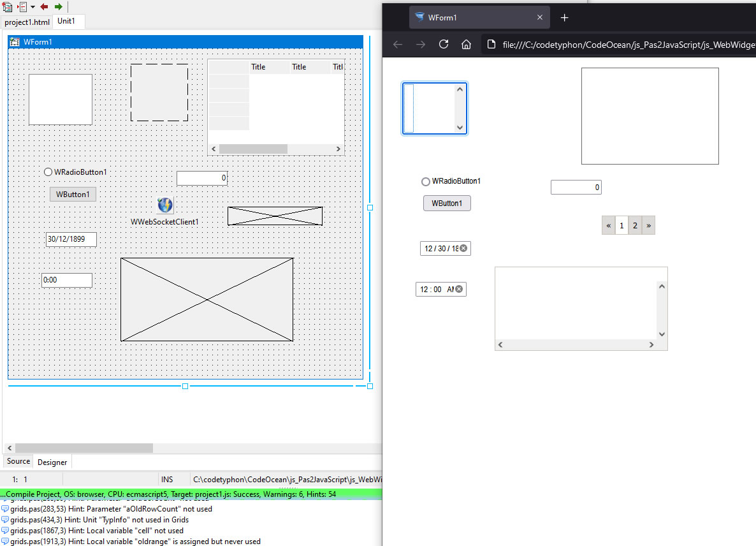This screenshot has height=546, width=756.
Task: Reload the page in the browser
Action: click(444, 44)
